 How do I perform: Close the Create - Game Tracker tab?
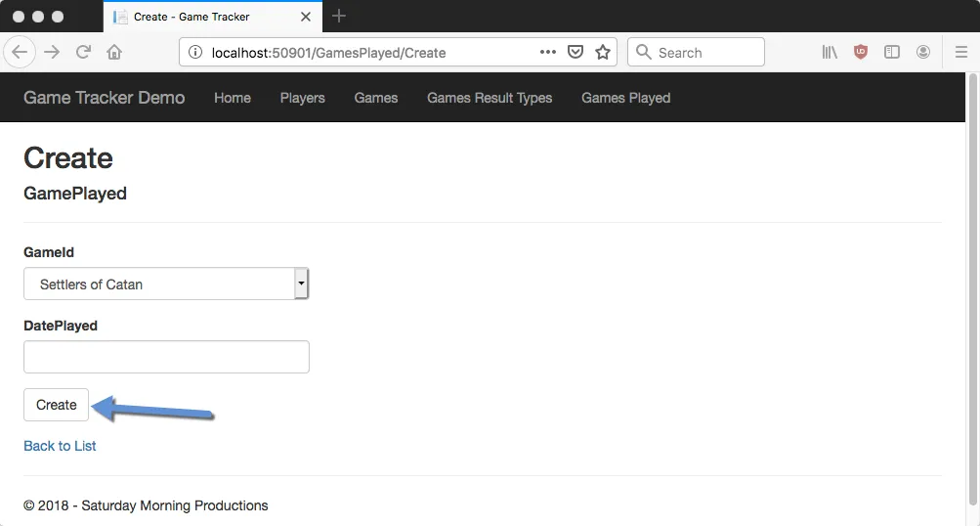point(306,17)
